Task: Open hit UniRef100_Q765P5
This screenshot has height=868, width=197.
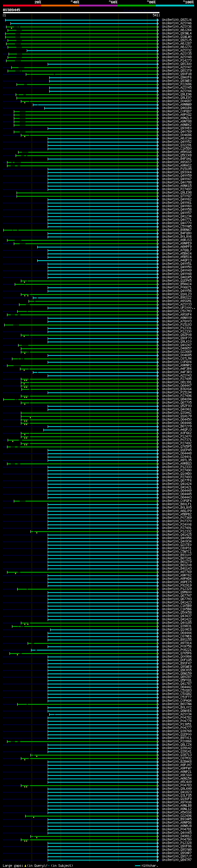Action: pos(176,446)
